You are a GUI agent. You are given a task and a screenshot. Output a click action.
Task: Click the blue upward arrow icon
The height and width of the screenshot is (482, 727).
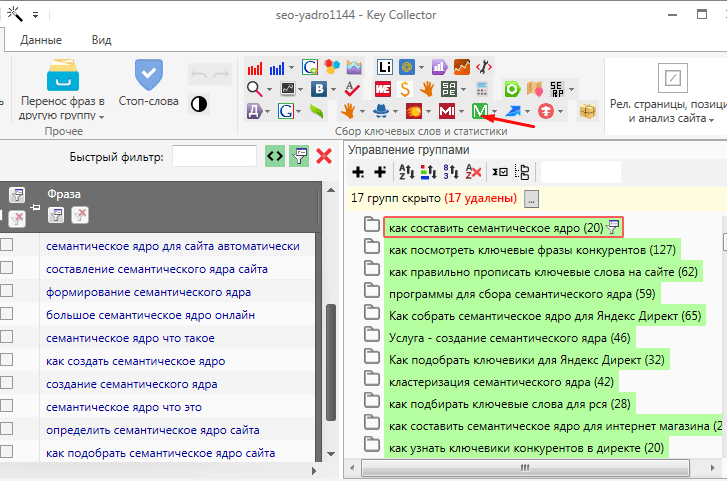pyautogui.click(x=513, y=111)
